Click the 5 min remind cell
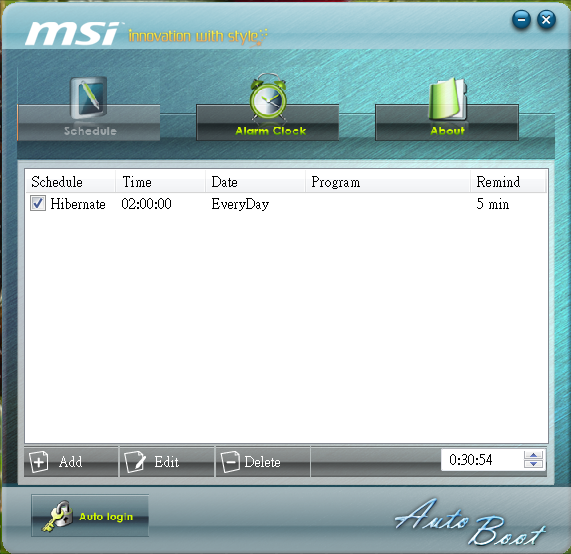Screen dimensions: 571x554 [x=493, y=204]
